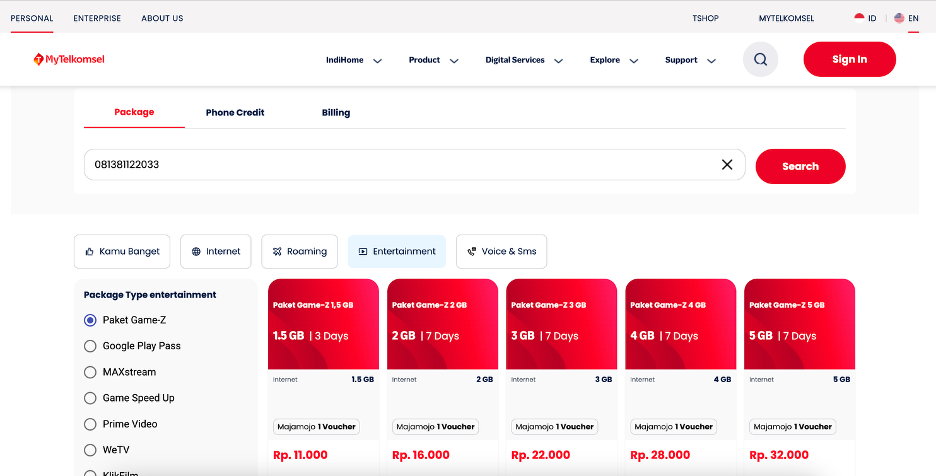Filter packages by Voice & Sms

tap(501, 251)
